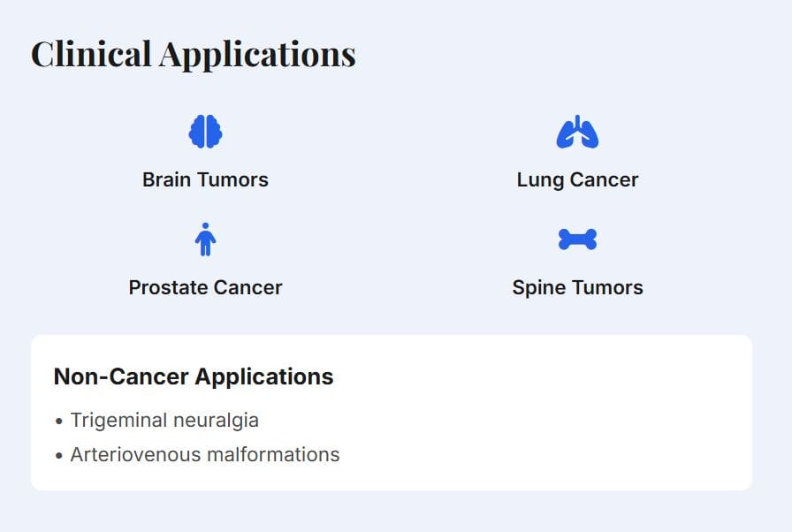Click the brain icon
Screen dimensions: 792x532
pyautogui.click(x=205, y=133)
